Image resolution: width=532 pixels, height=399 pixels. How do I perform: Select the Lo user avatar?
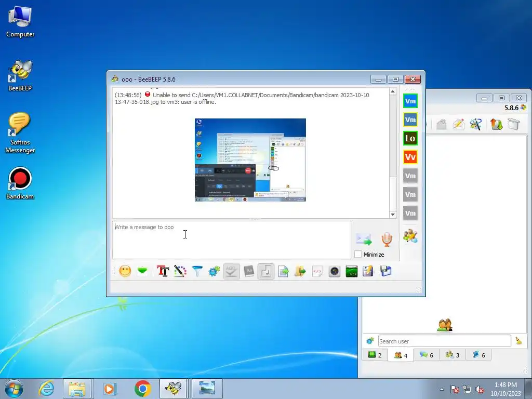(410, 138)
